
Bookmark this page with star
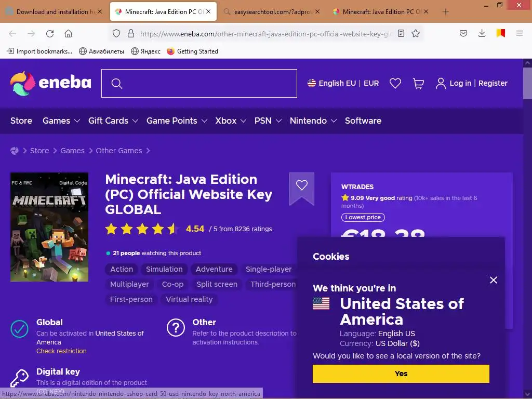click(416, 33)
